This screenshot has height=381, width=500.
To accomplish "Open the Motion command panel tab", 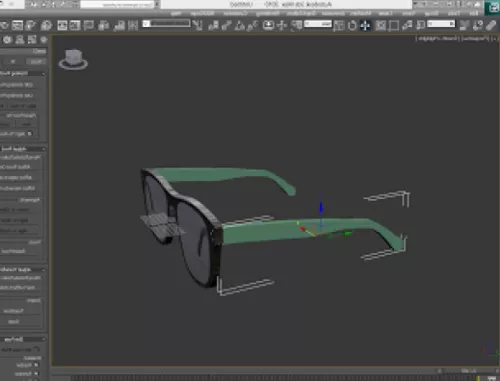I will click(x=7, y=40).
